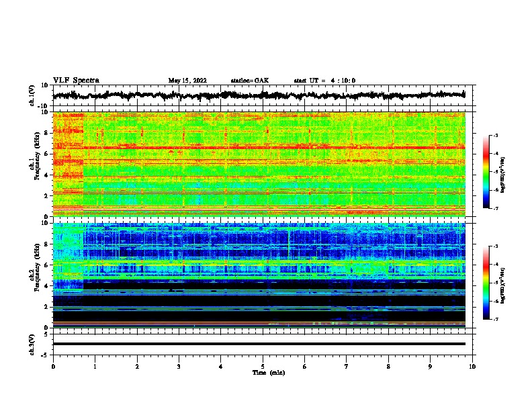This screenshot has width=532, height=411.
Task: Click the "10" label on the time axis
Action: pyautogui.click(x=472, y=367)
